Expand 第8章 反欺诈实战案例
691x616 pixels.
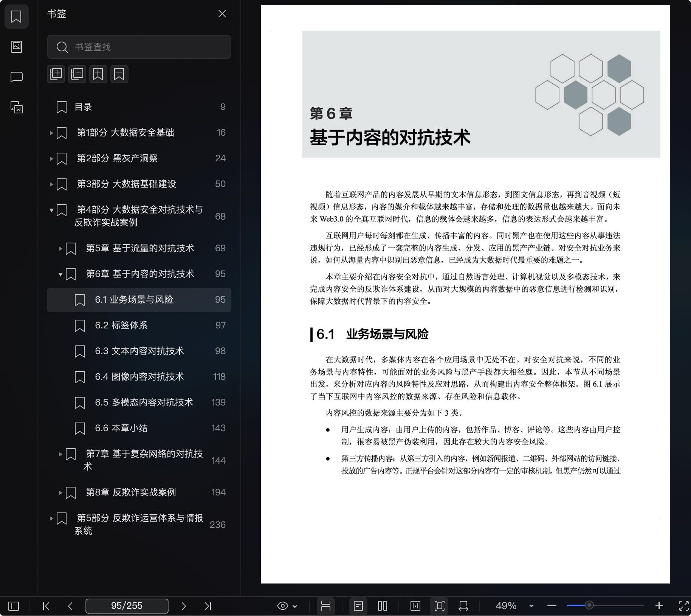[x=60, y=492]
